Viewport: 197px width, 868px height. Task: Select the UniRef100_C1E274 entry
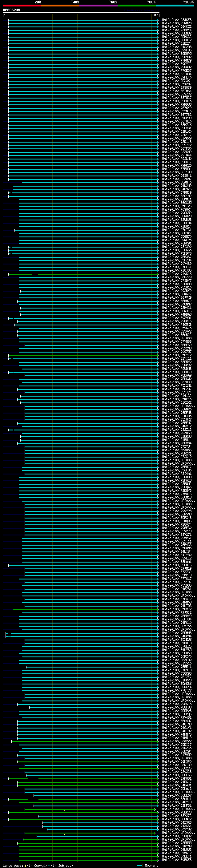[x=176, y=43]
